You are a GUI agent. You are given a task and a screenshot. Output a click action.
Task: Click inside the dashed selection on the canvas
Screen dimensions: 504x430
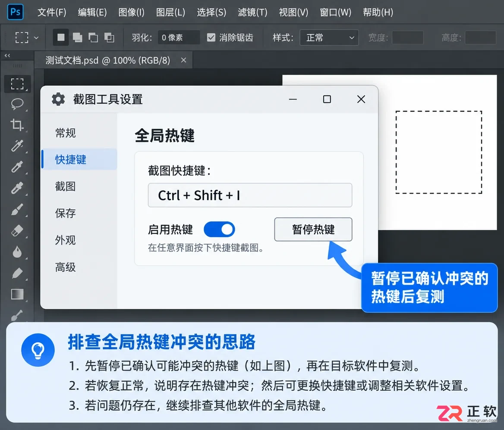point(439,152)
